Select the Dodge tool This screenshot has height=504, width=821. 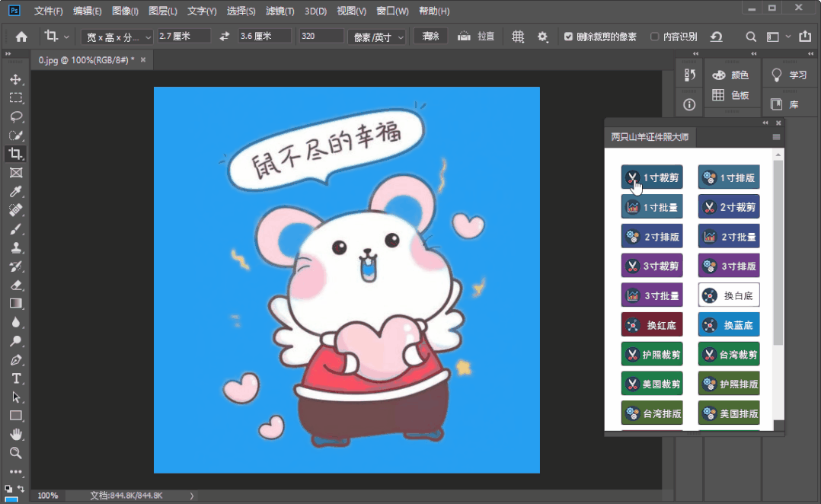16,341
